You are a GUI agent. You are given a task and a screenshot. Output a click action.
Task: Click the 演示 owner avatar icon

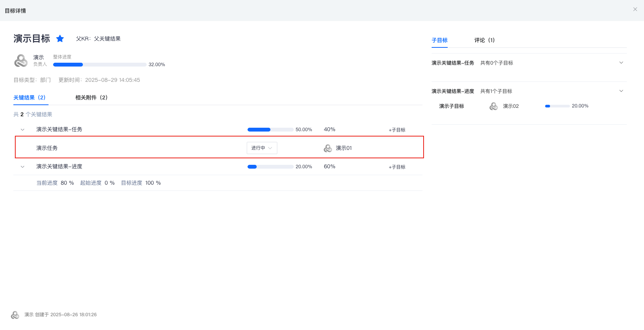(x=21, y=61)
